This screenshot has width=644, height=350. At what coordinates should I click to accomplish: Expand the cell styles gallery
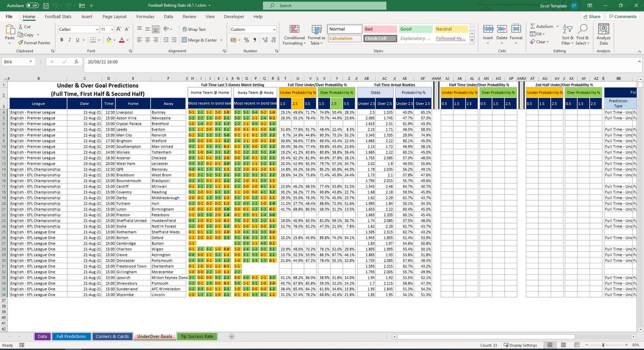point(472,41)
